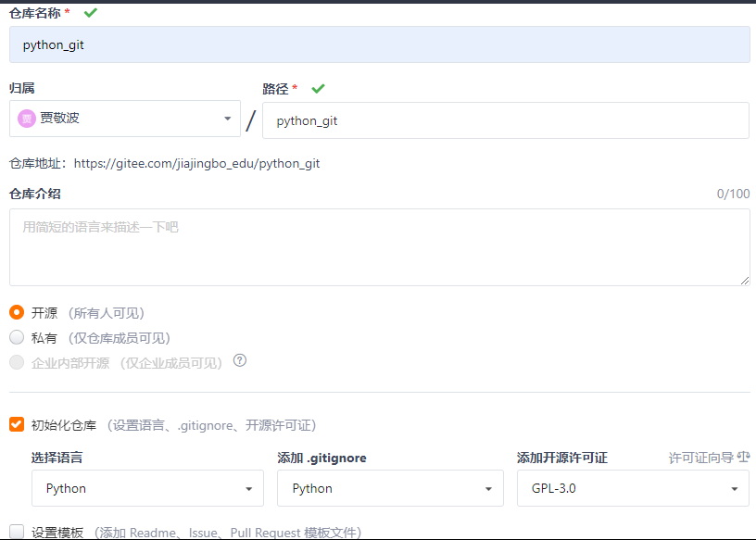Viewport: 756px width, 540px height.
Task: Click the green checkmark beside 仓库名称
Action: click(89, 12)
